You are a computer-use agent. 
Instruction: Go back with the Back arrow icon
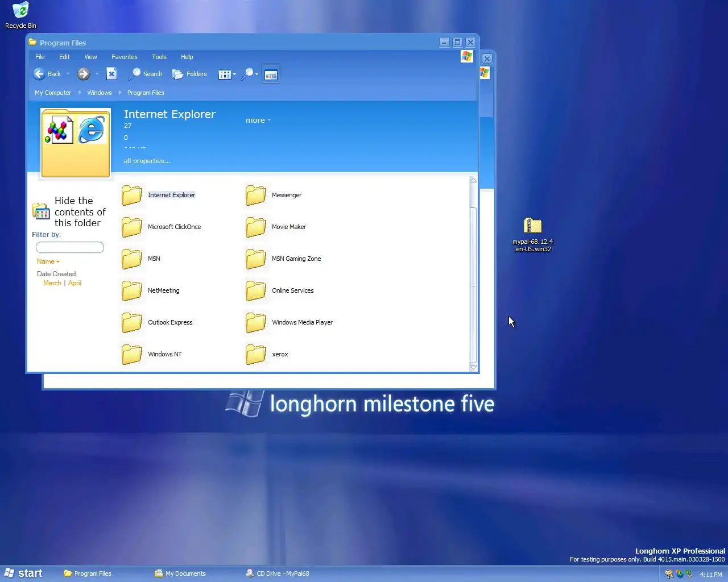tap(39, 74)
